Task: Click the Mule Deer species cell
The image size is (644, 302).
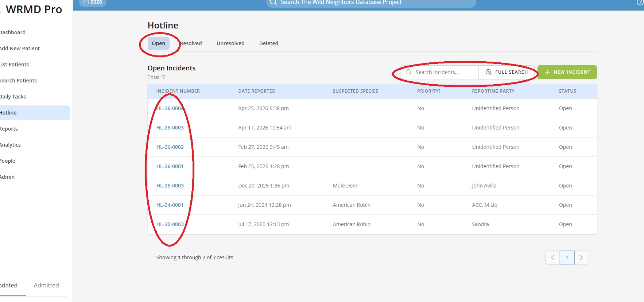Action: (345, 186)
